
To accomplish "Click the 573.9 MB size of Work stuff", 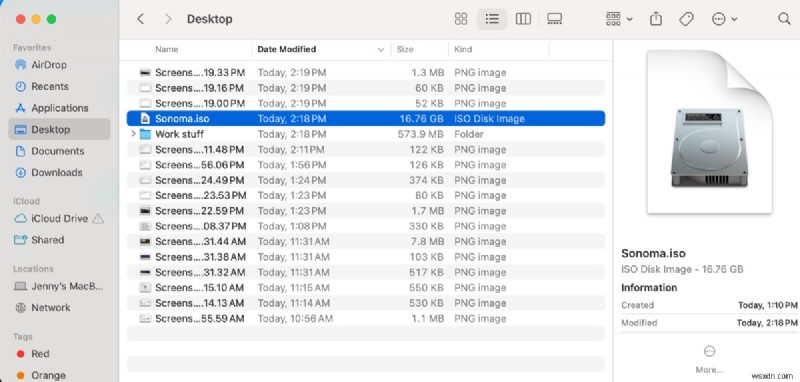I will pos(421,134).
